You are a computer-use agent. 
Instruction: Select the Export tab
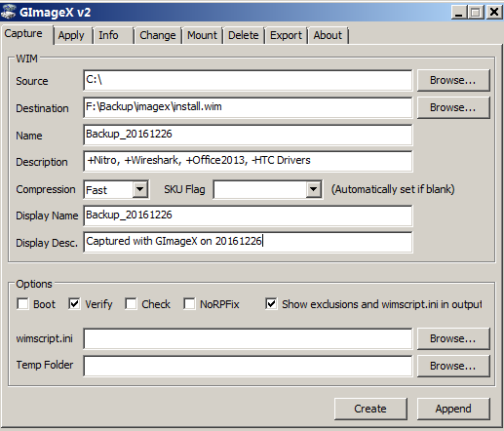click(x=286, y=35)
